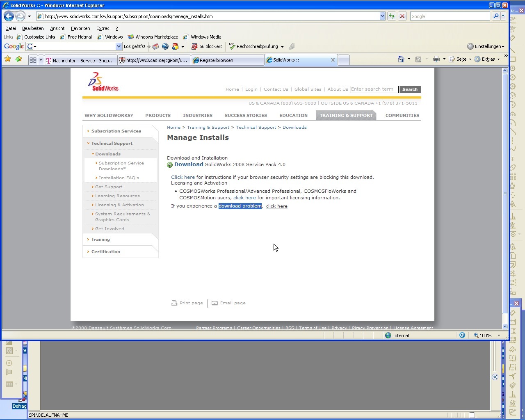
Task: Open the Google toolbar search box dropdown
Action: click(x=119, y=46)
